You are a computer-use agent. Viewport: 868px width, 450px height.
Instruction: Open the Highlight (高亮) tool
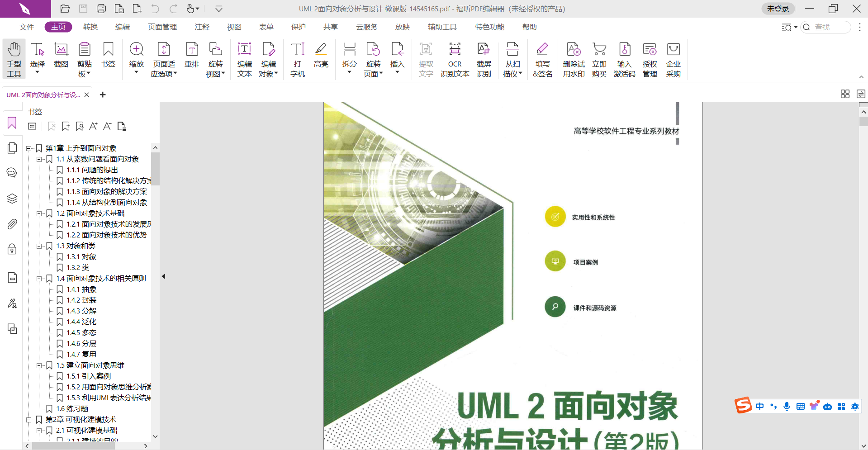click(321, 55)
